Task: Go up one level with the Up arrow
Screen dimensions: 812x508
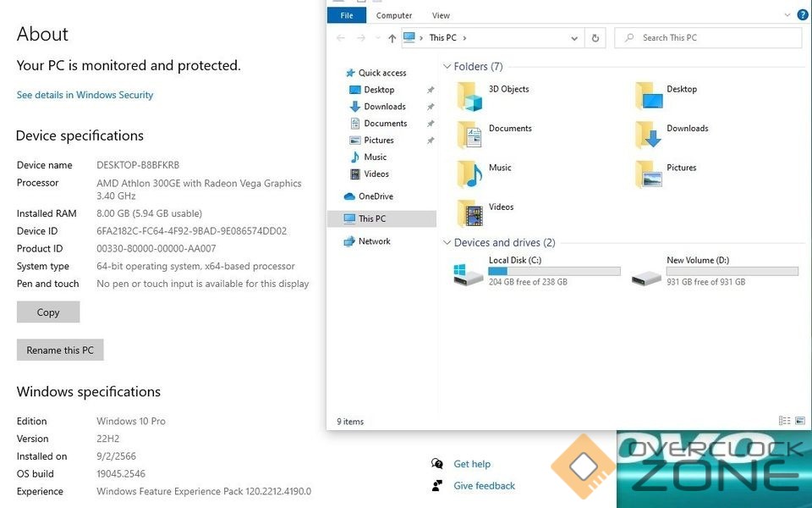Action: (x=392, y=38)
